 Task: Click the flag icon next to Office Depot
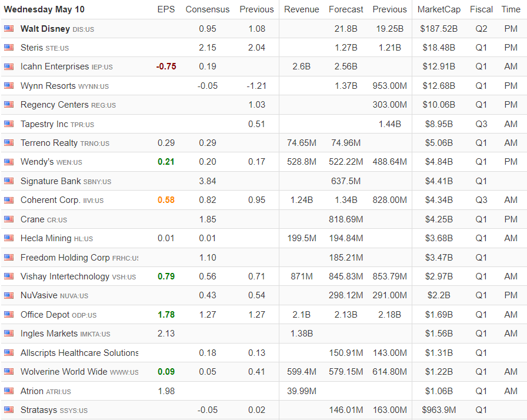click(9, 315)
